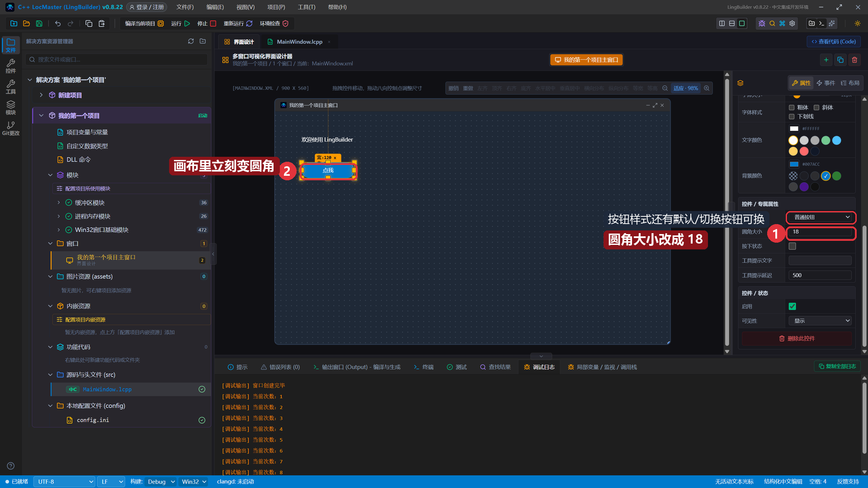Toggle the sun theme icon
The width and height of the screenshot is (868, 488).
pos(858,23)
